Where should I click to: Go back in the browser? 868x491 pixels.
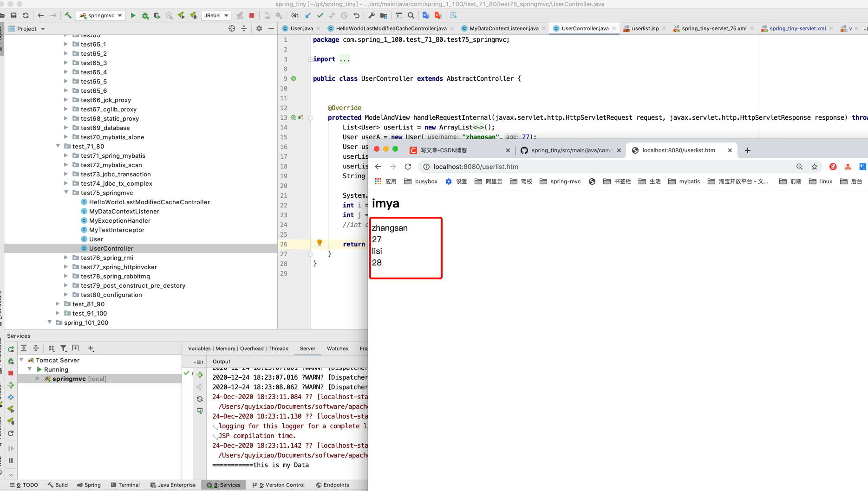(x=378, y=167)
